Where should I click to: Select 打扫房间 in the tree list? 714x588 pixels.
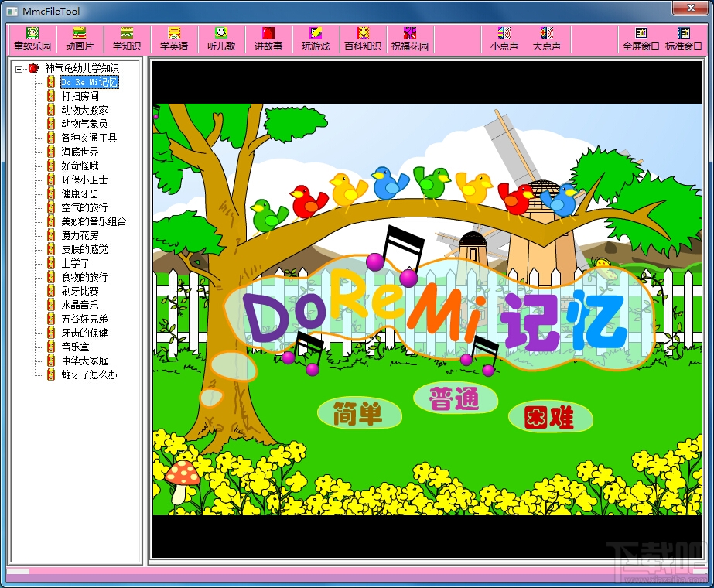click(80, 96)
